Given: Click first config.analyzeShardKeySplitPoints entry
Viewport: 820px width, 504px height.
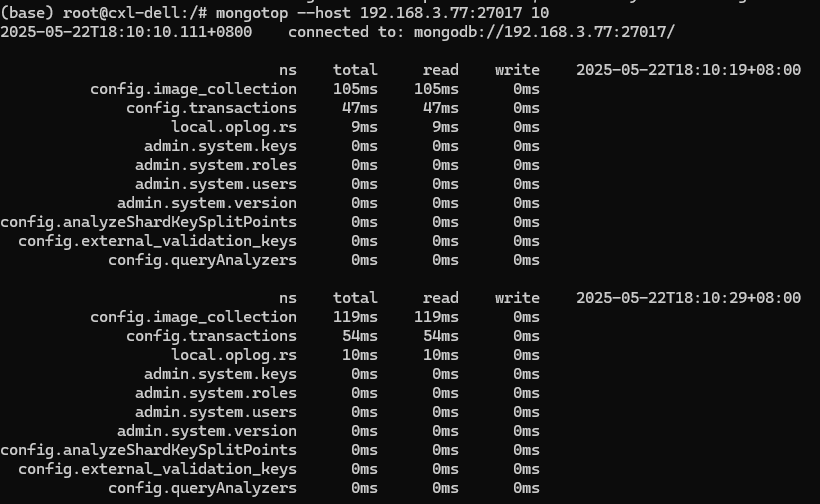Looking at the screenshot, I should click(149, 222).
